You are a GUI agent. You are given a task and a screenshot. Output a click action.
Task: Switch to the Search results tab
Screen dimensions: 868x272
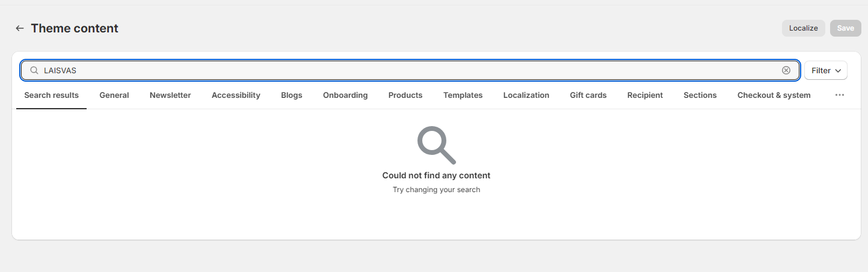(51, 95)
